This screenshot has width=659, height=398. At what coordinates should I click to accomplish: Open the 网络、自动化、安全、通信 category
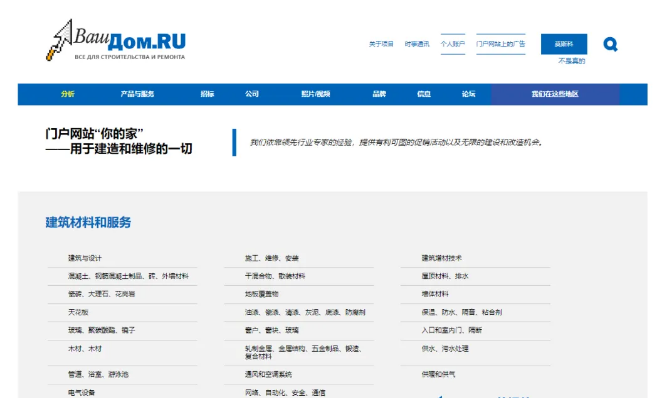(285, 393)
